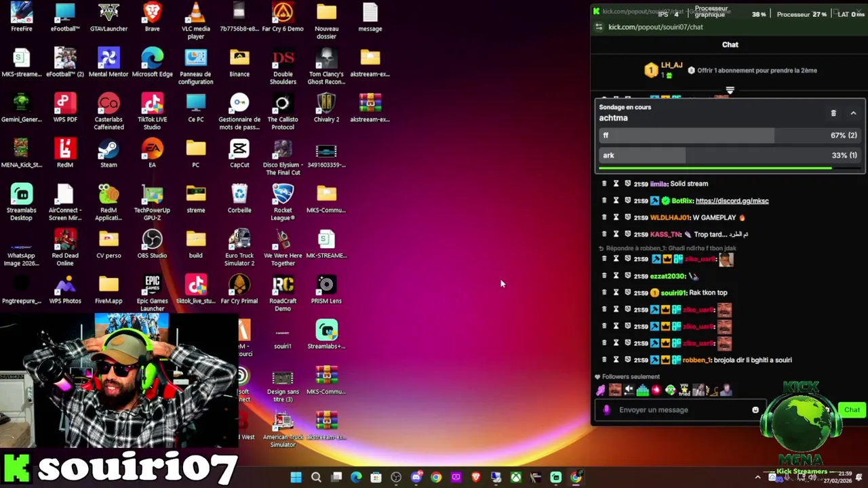Click username souiri91 in chat
The height and width of the screenshot is (488, 868).
673,293
